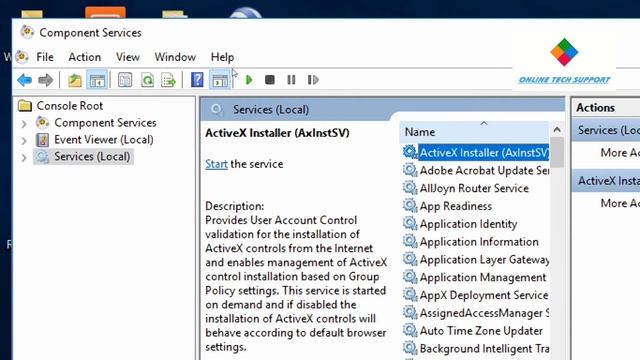Select Console Root in the tree
The image size is (640, 360).
70,106
